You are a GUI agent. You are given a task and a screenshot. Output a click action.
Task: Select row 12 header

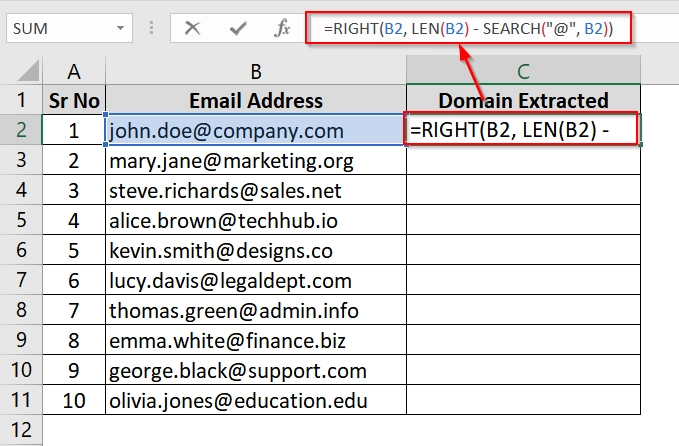coord(21,430)
